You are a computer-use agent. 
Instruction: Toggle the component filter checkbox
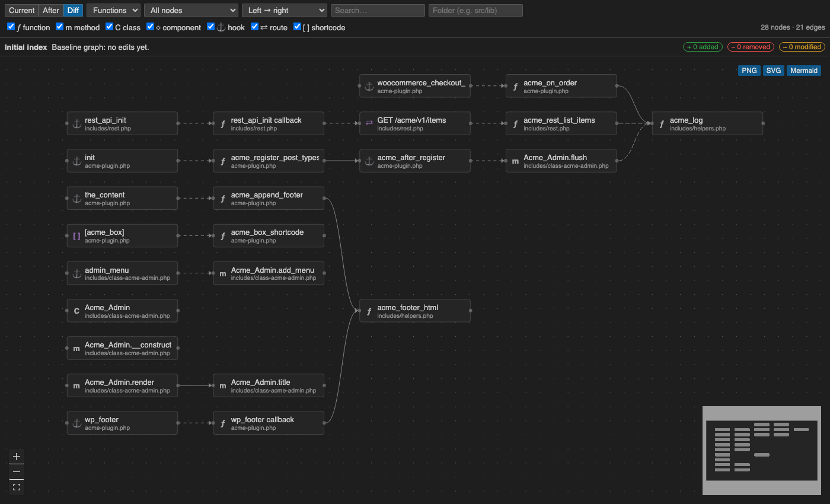click(150, 27)
